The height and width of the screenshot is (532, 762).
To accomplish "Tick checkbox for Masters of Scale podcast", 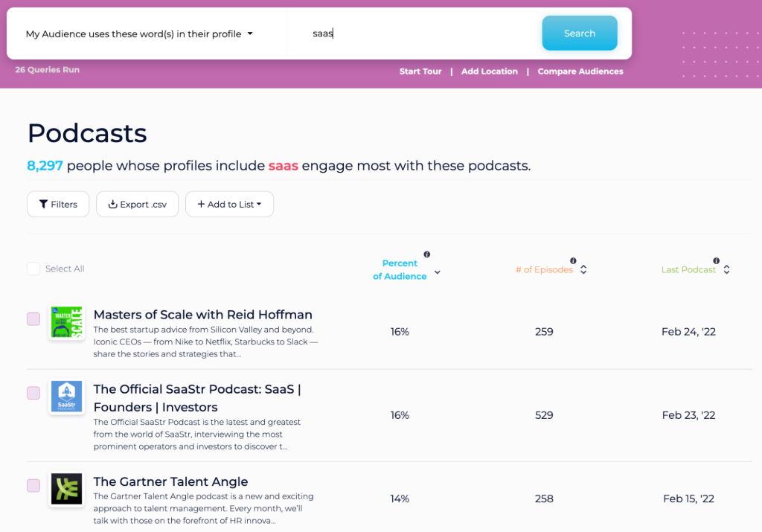I will [33, 318].
